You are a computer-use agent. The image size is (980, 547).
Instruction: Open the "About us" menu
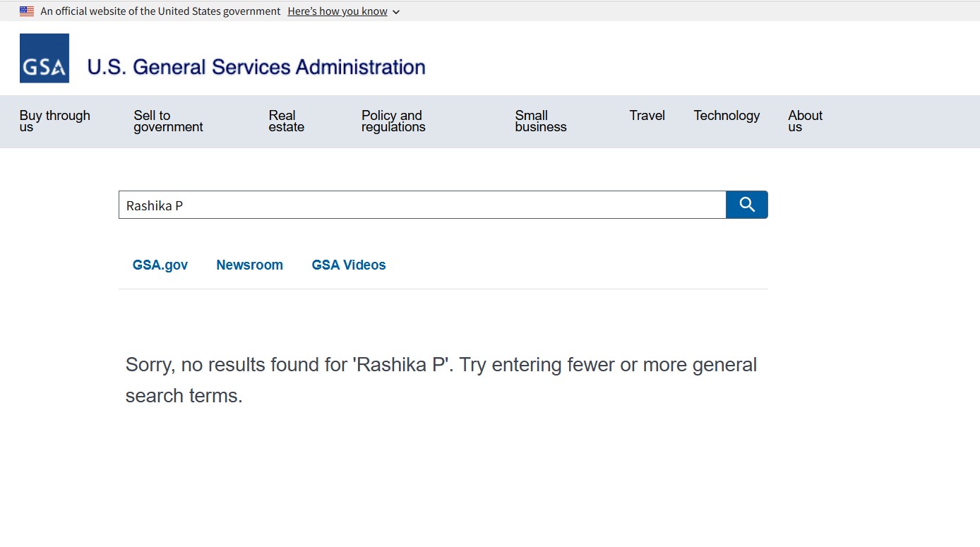(x=805, y=121)
